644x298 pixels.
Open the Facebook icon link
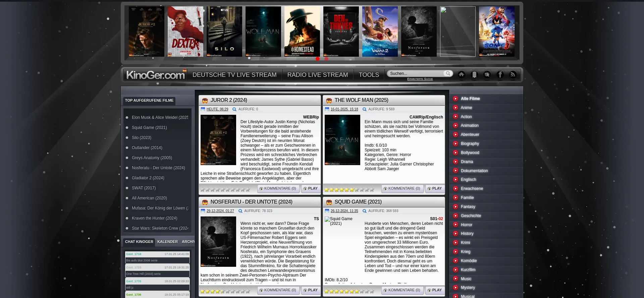click(500, 74)
